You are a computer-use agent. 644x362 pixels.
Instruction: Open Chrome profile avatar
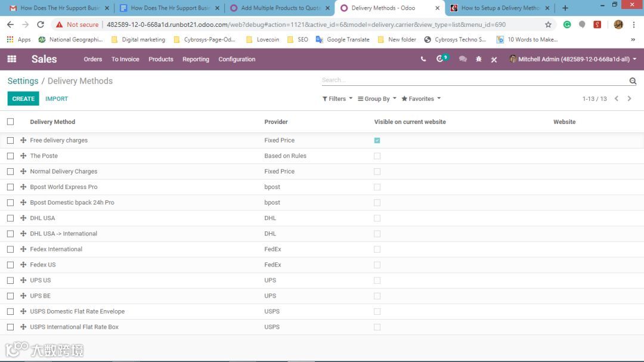(x=618, y=24)
